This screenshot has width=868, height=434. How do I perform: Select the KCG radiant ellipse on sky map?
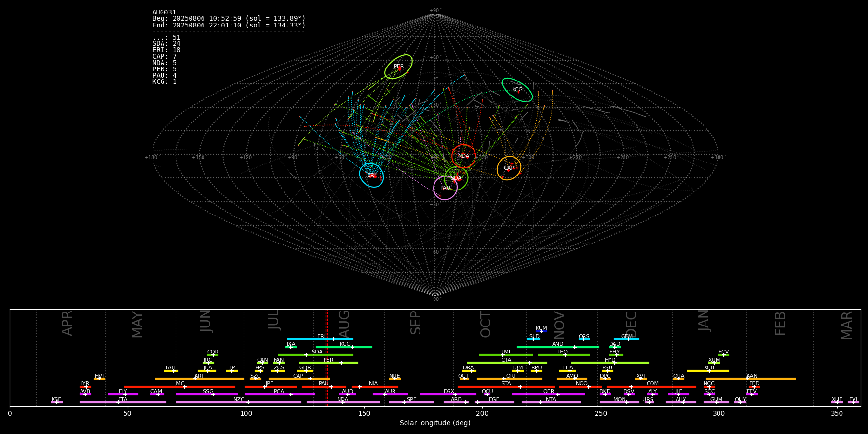click(517, 90)
